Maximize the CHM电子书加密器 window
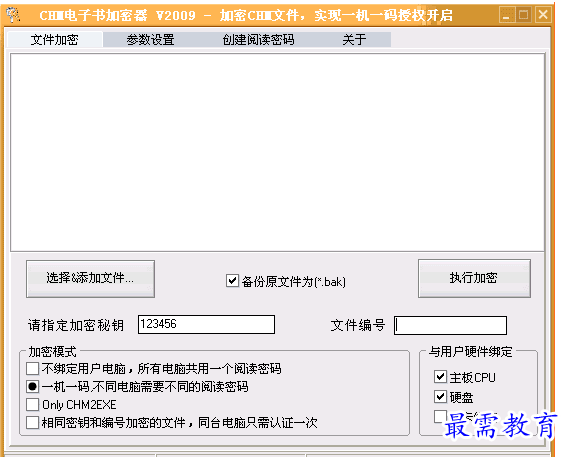The width and height of the screenshot is (566, 457). click(x=523, y=15)
